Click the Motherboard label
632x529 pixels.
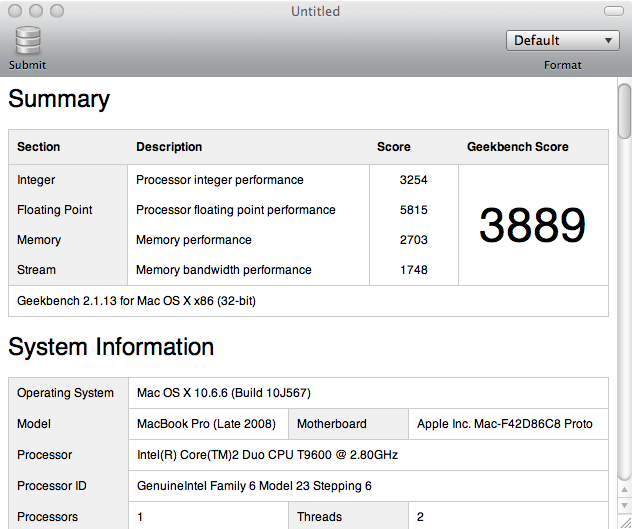pos(332,424)
